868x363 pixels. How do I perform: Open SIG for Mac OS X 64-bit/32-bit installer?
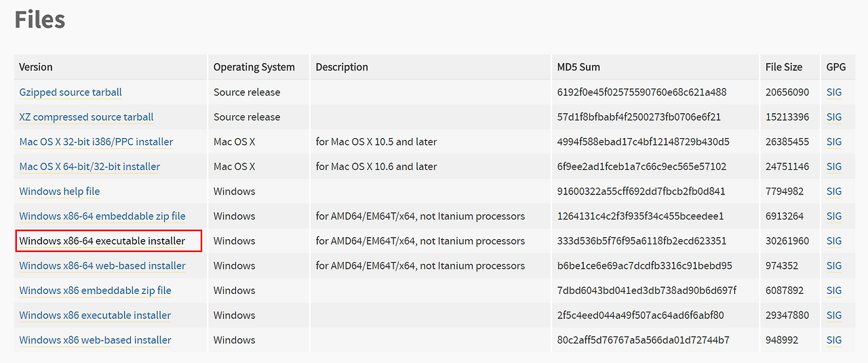[x=834, y=167]
